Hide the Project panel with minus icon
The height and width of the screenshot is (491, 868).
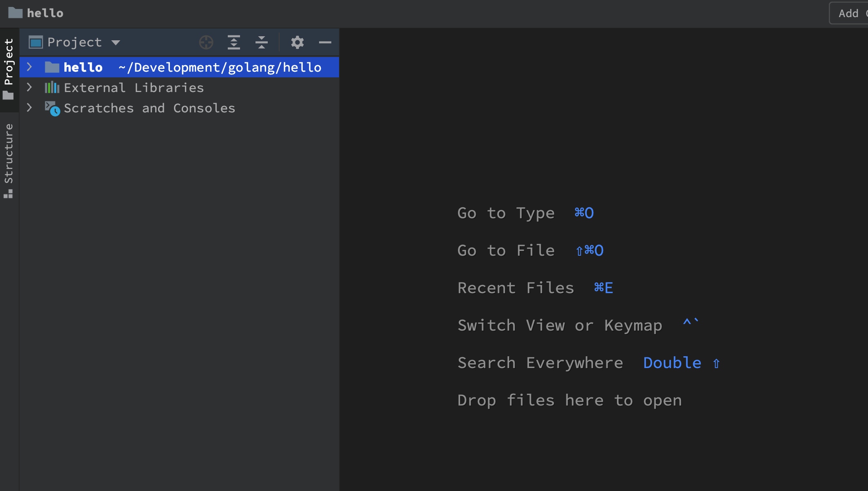point(325,42)
